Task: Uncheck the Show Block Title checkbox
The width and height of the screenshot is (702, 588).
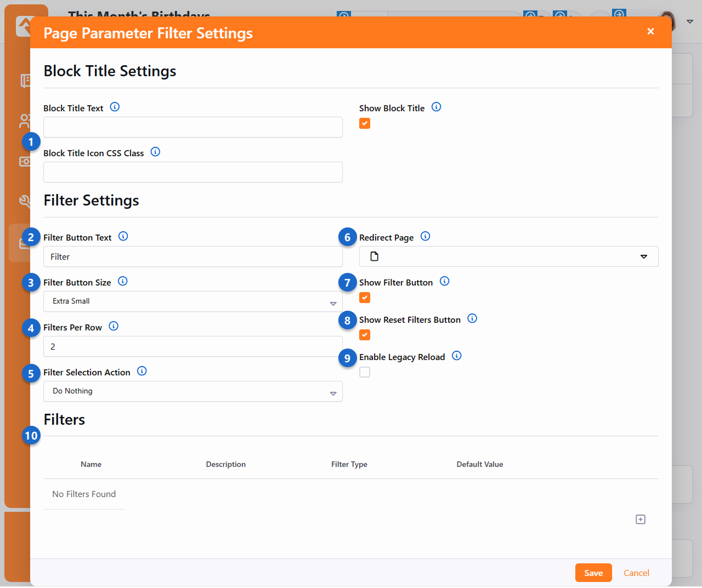Action: [365, 124]
